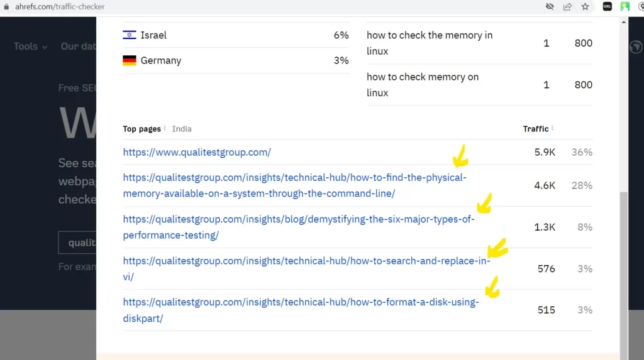Click the 515 traffic value

[547, 310]
